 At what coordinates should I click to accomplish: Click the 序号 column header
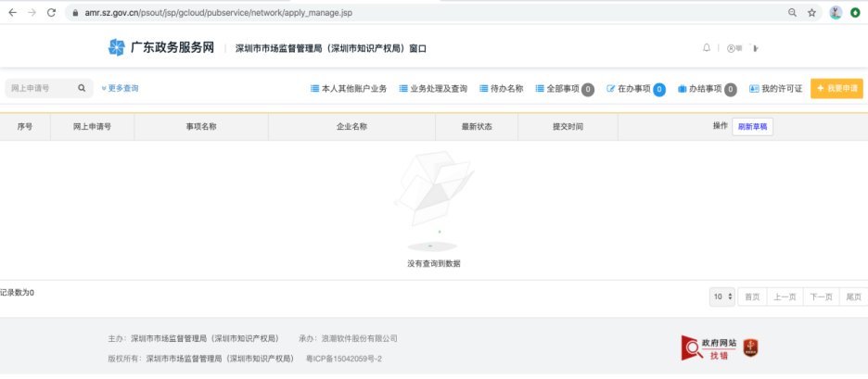tap(25, 127)
